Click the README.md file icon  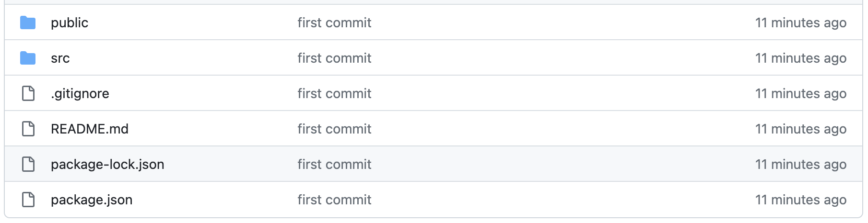point(28,129)
